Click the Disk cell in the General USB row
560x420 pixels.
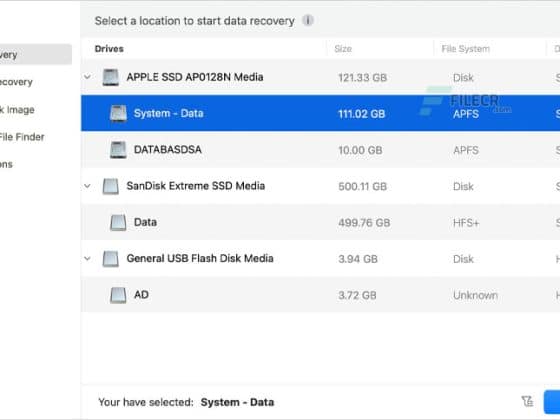tap(463, 259)
